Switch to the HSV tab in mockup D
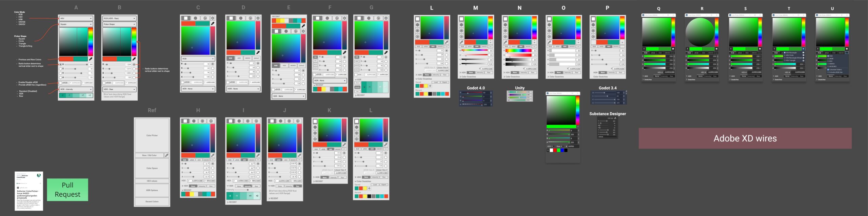868x216 pixels. pyautogui.click(x=239, y=58)
